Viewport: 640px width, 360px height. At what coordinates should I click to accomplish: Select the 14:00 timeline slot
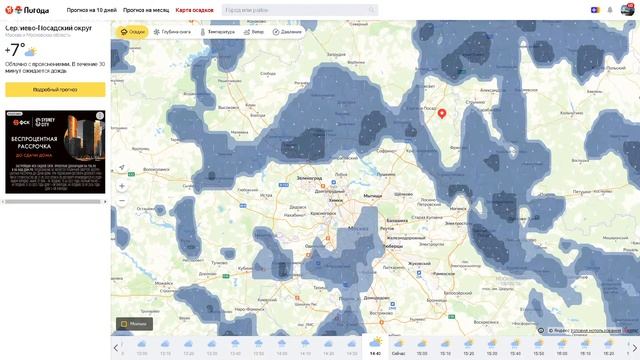click(x=282, y=347)
